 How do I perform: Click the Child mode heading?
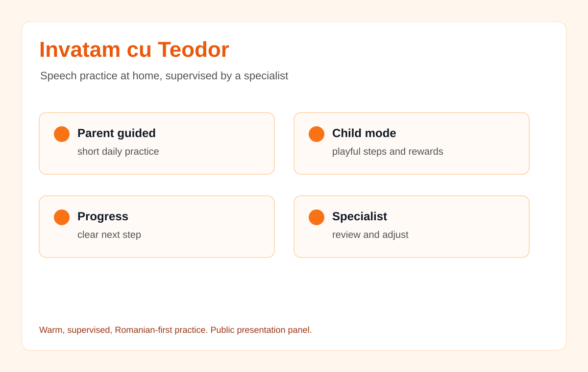(x=364, y=133)
